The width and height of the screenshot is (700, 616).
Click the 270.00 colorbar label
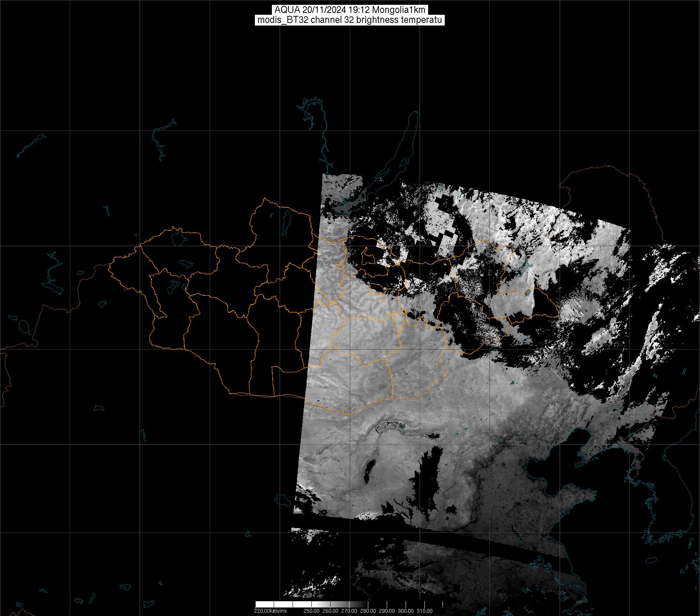[x=349, y=611]
